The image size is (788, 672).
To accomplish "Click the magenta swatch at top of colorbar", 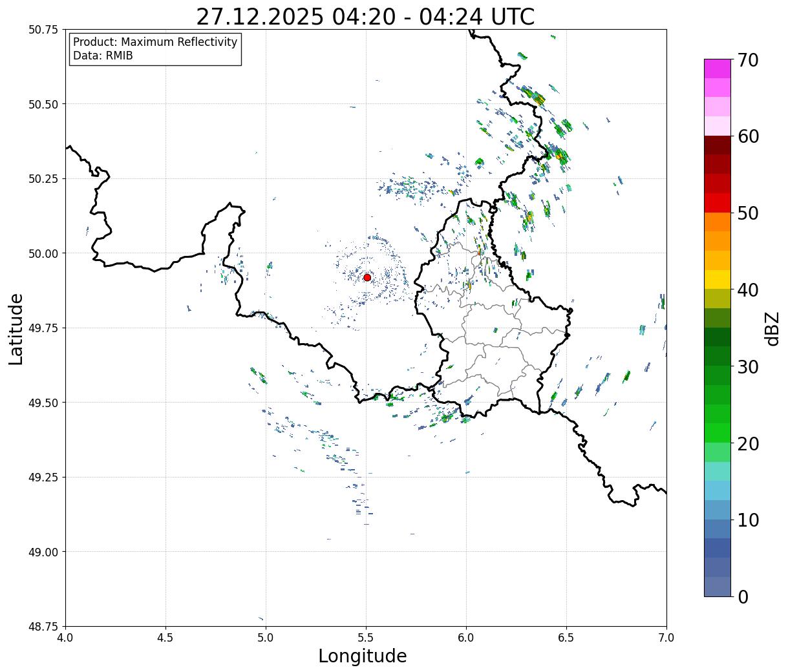I will [x=718, y=68].
